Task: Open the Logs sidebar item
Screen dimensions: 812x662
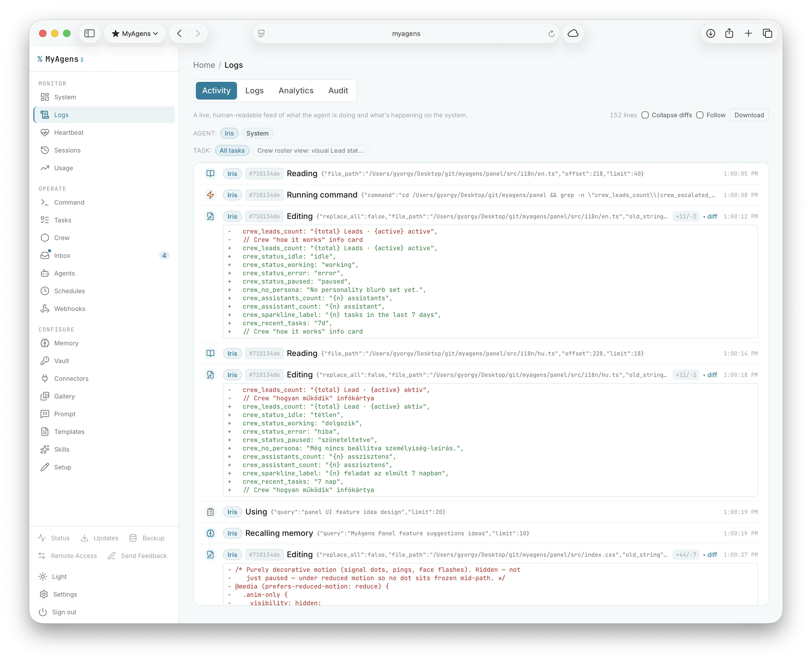Action: coord(104,115)
